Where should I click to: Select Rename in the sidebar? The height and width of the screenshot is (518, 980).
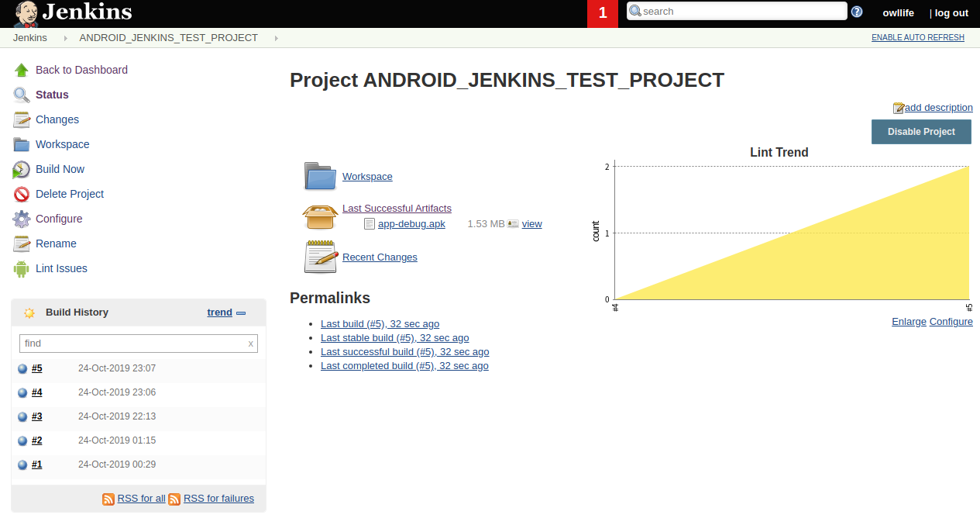click(56, 243)
